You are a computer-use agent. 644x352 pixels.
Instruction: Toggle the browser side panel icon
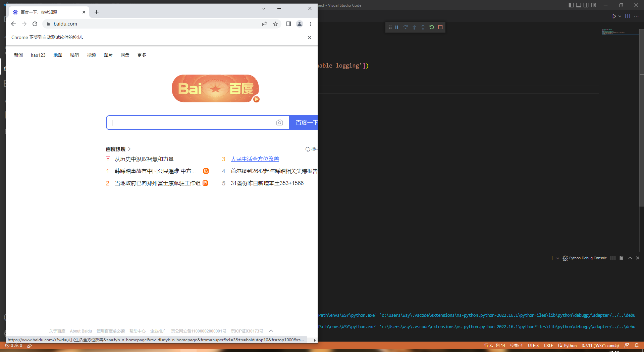click(x=288, y=24)
